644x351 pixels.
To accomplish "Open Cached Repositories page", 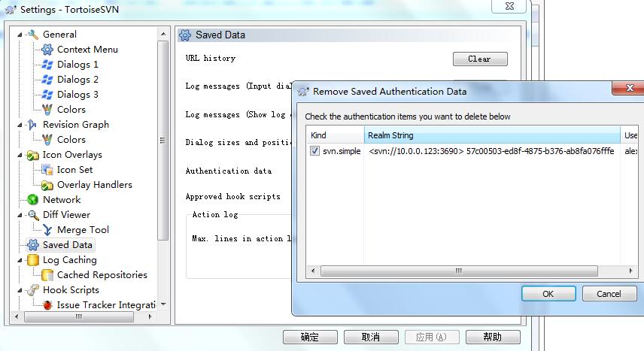I will click(x=102, y=275).
